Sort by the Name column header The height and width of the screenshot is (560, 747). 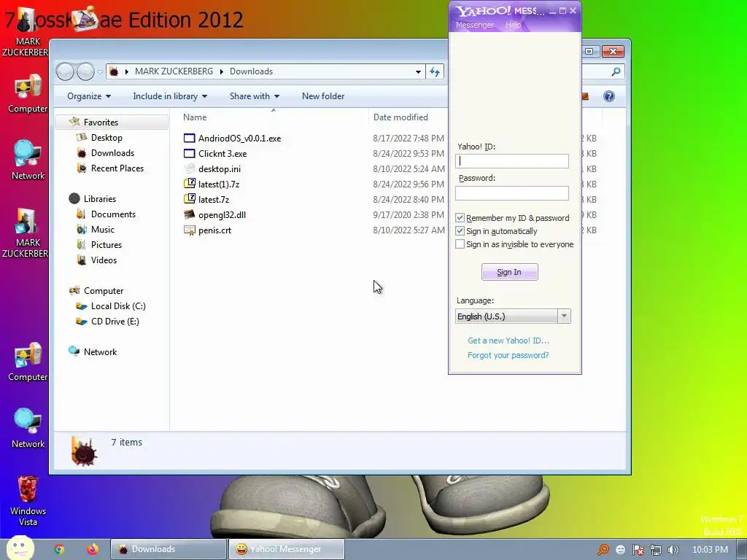195,117
